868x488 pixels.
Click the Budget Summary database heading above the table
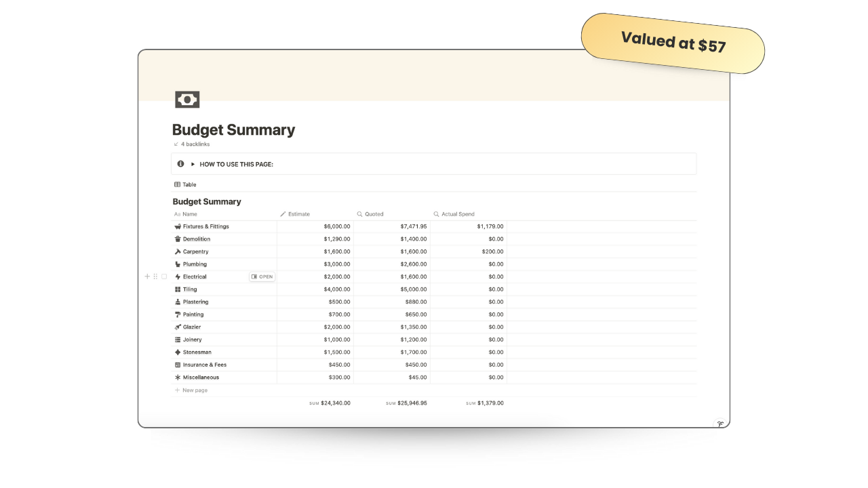point(207,201)
